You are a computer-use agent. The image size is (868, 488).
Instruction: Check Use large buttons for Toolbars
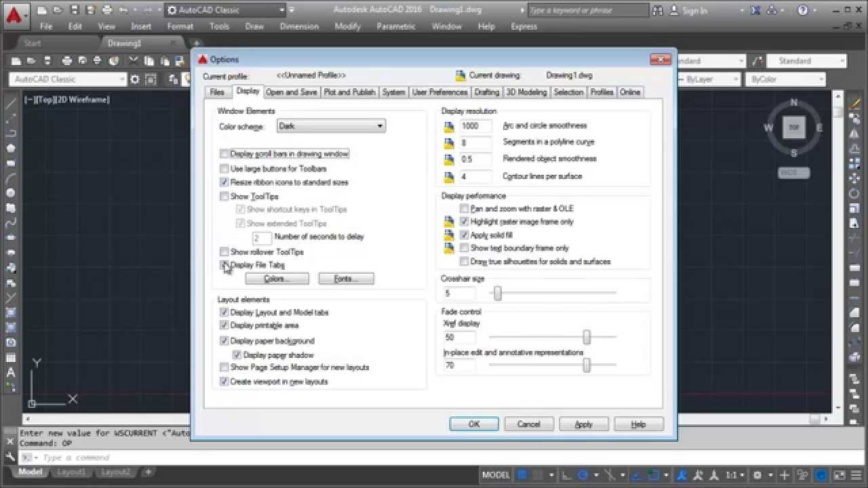pos(224,168)
